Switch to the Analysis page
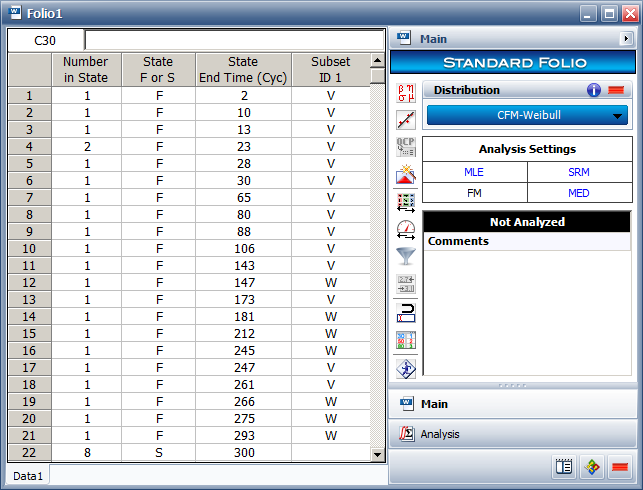 pos(440,434)
